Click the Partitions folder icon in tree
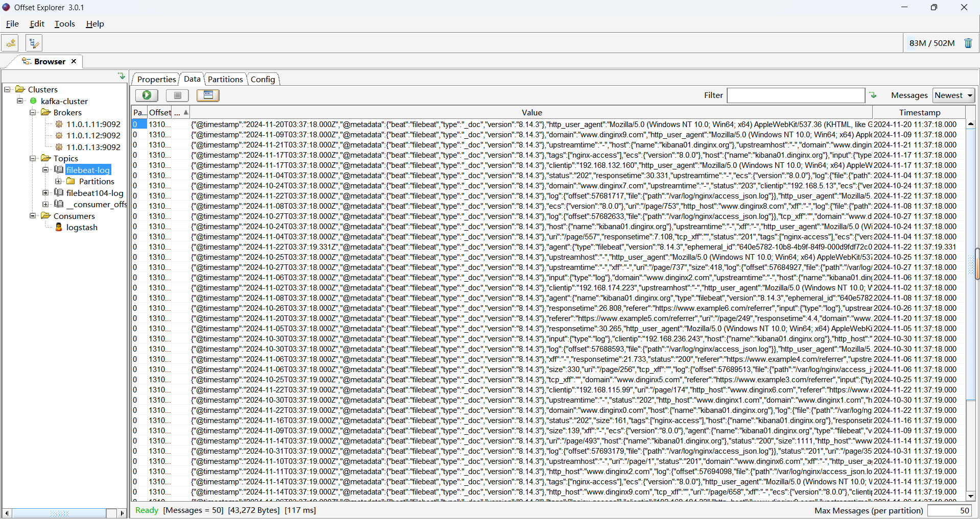The image size is (980, 519). point(71,181)
